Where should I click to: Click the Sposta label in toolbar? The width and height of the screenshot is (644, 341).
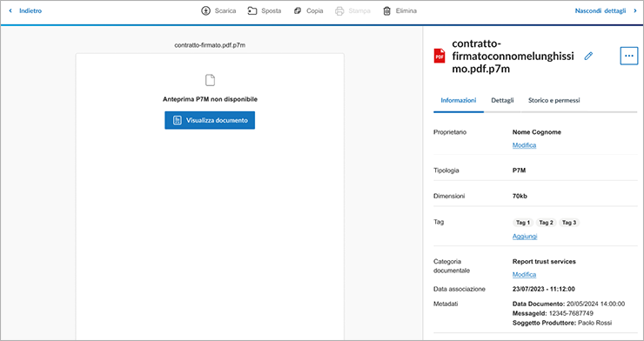point(271,11)
